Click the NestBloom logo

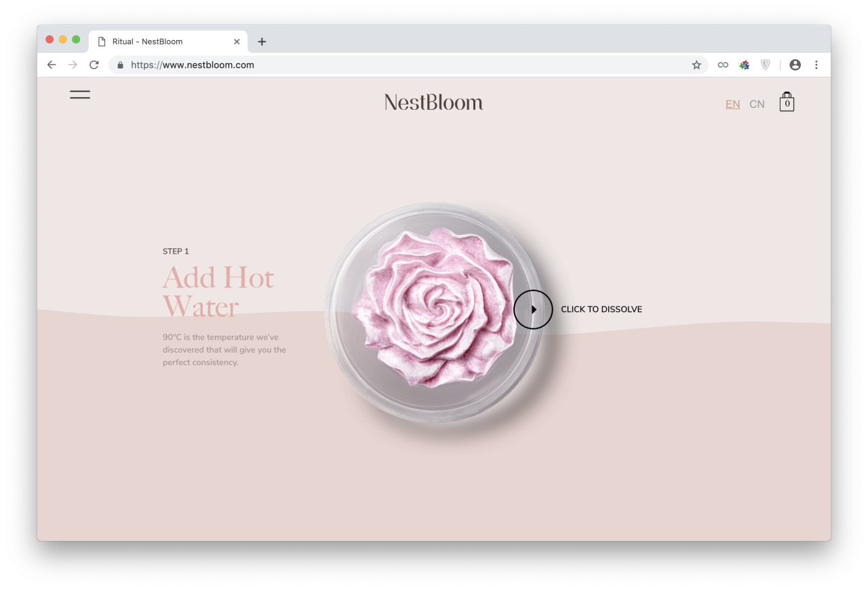tap(434, 102)
